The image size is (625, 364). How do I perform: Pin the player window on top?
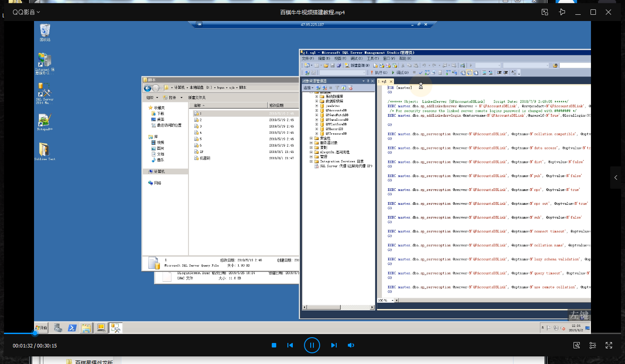[x=562, y=12]
